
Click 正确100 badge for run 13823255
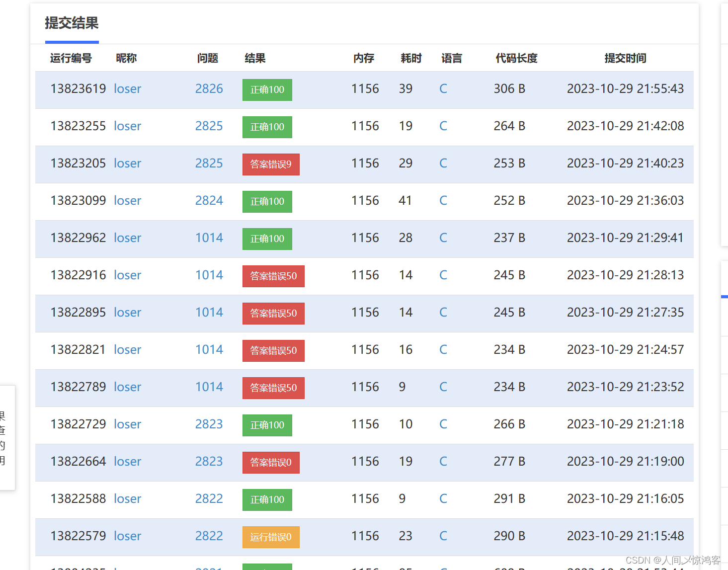pyautogui.click(x=267, y=127)
